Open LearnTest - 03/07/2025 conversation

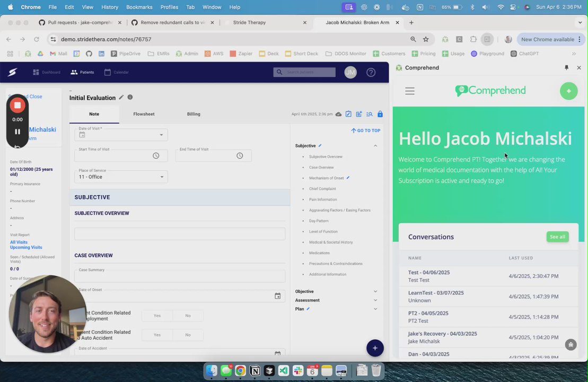(x=489, y=297)
